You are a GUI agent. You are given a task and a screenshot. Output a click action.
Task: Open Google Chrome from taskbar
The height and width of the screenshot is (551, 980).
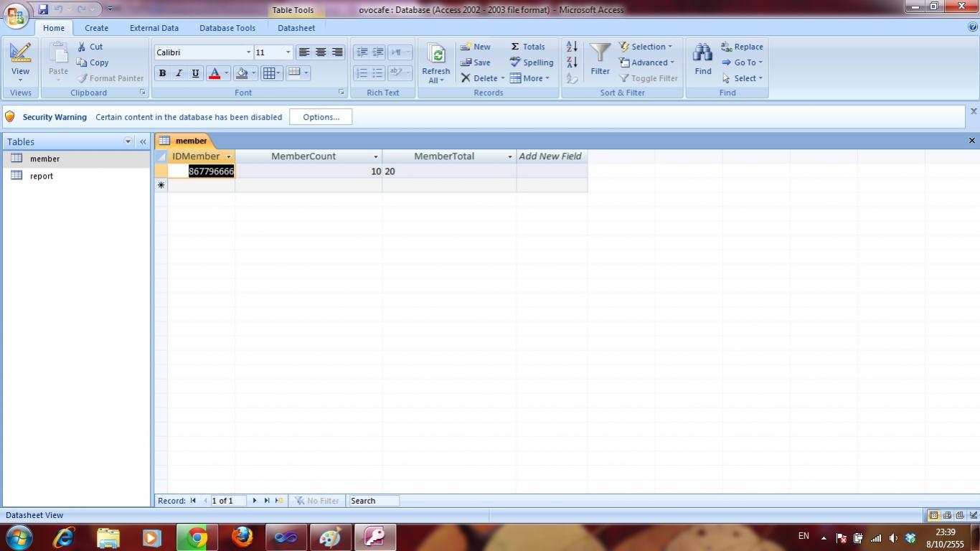click(x=197, y=537)
